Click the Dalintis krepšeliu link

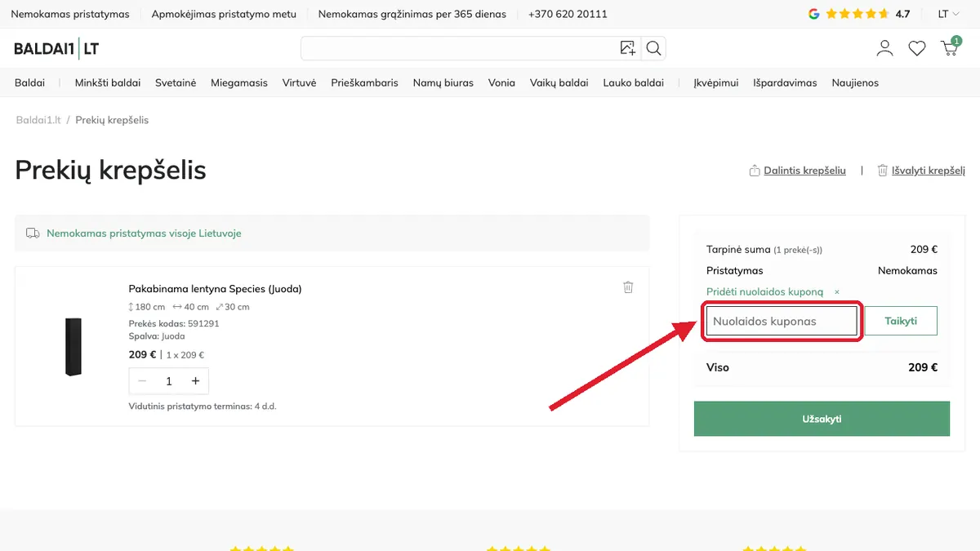point(797,171)
